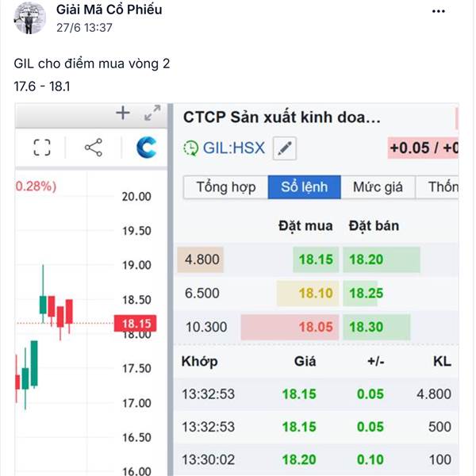
Task: Click the green clock icon beside GIL:HSX
Action: click(x=191, y=148)
